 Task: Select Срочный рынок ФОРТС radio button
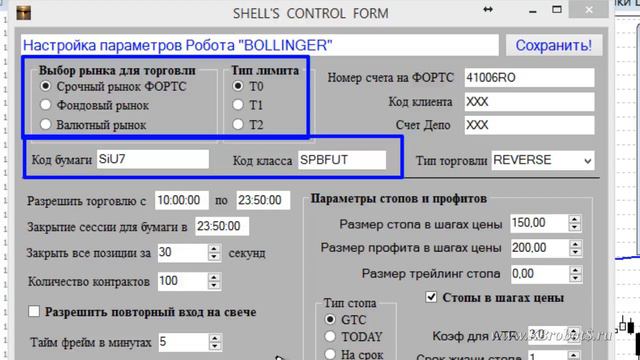[x=45, y=86]
